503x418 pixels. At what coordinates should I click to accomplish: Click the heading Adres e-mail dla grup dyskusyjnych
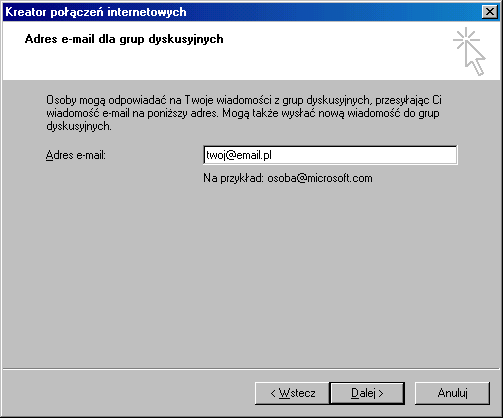point(124,39)
